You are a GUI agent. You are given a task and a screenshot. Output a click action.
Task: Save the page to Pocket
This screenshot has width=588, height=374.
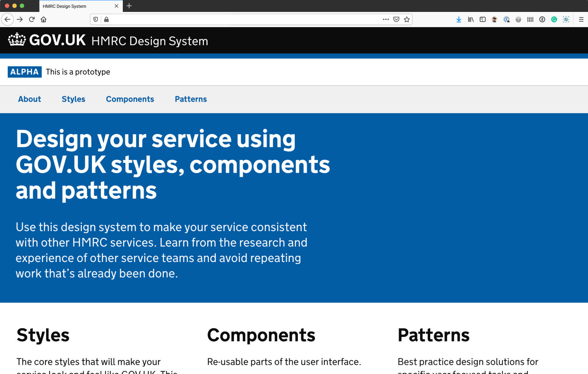point(396,19)
